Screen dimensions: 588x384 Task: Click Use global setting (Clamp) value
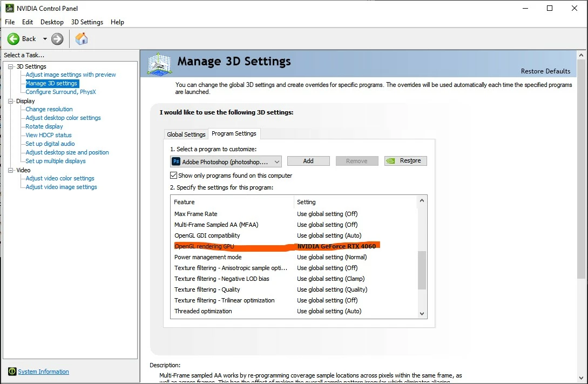click(331, 279)
